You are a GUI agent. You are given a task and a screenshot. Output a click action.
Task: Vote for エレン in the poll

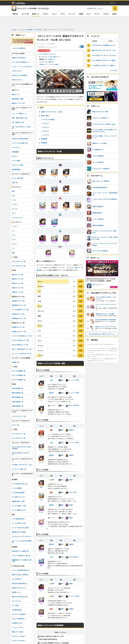pyautogui.click(x=80, y=282)
